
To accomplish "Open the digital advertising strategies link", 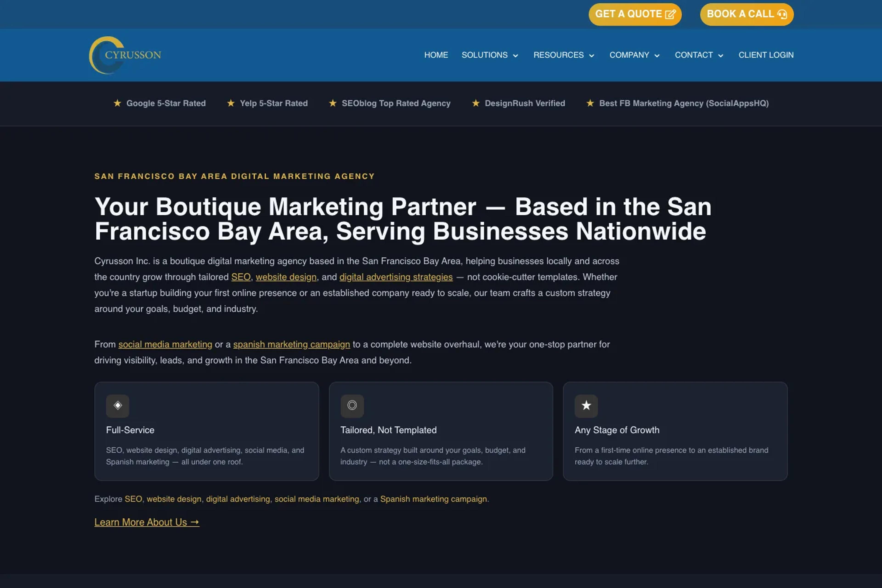I will [x=396, y=277].
